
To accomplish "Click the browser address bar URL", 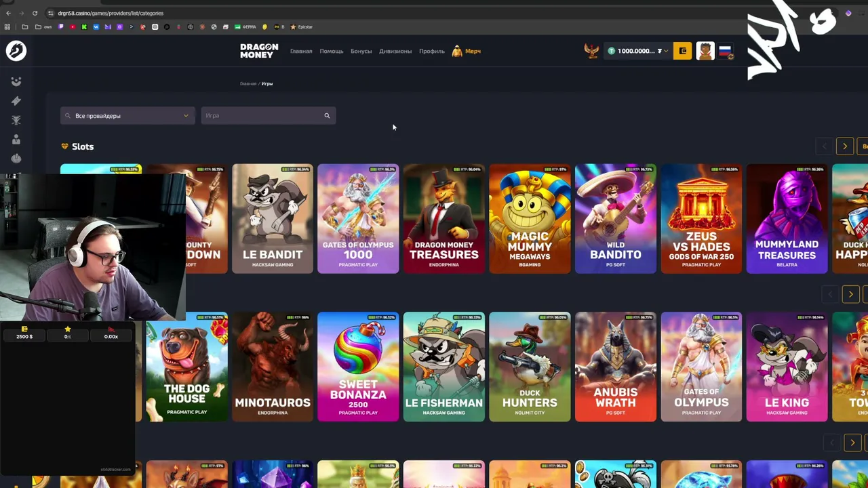I will pos(111,13).
